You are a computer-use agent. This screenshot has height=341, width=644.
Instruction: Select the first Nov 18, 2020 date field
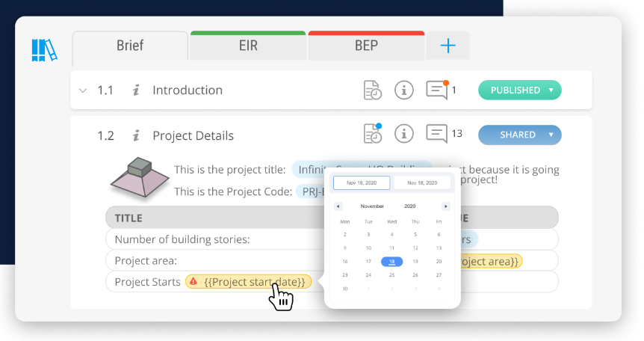(362, 182)
